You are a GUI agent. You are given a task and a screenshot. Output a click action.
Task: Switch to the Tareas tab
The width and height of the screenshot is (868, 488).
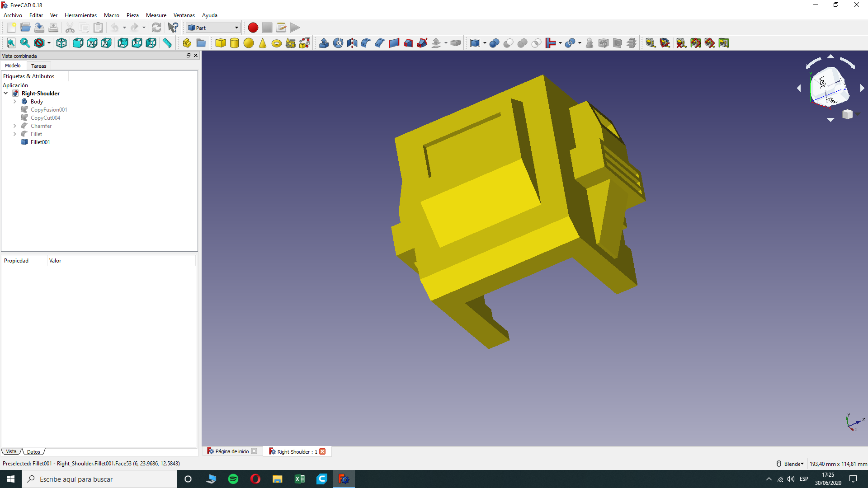point(38,66)
